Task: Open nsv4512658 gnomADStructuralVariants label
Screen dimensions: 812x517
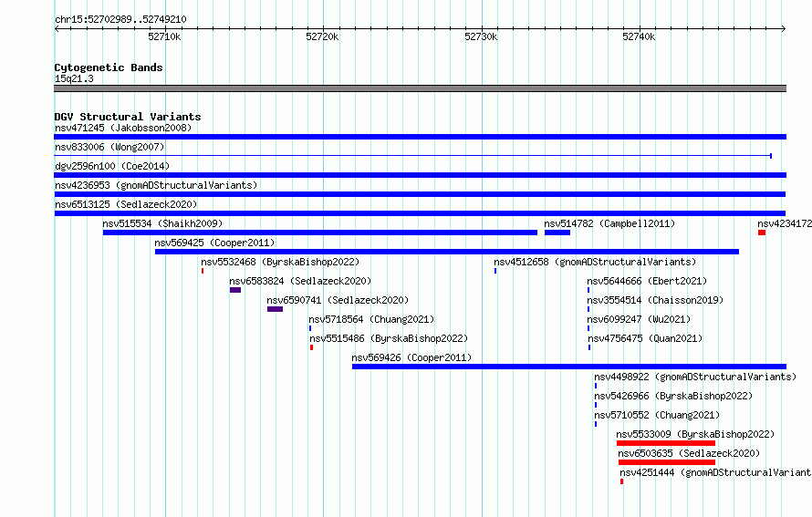Action: (x=595, y=262)
